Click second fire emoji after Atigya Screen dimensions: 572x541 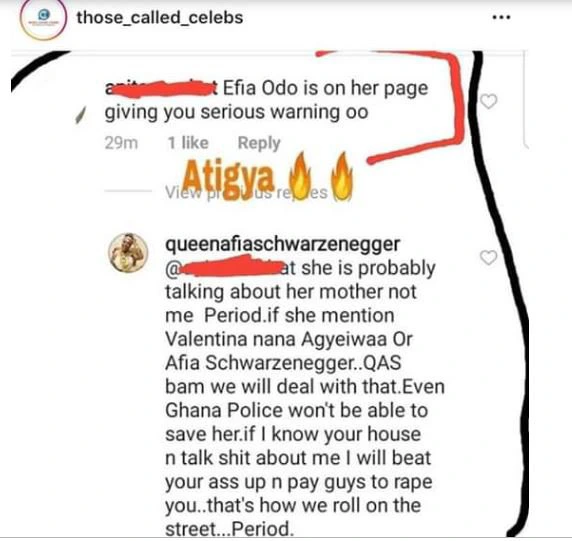click(341, 176)
